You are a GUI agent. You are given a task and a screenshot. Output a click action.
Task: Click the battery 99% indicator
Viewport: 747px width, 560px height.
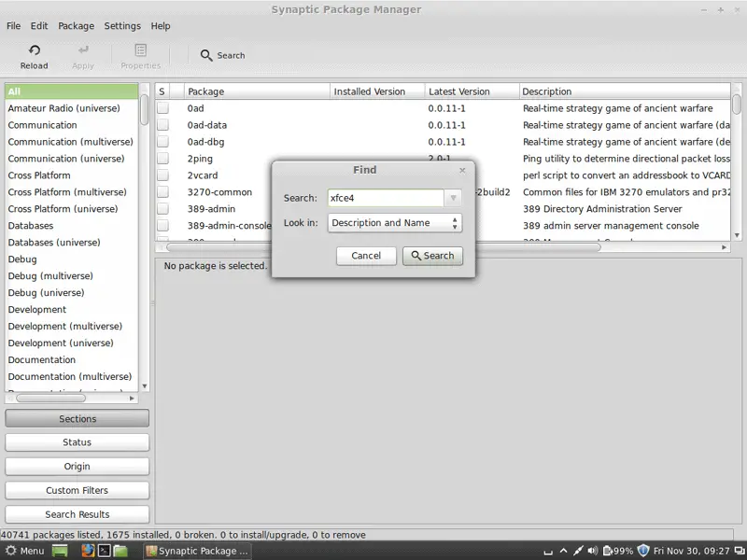coord(618,551)
